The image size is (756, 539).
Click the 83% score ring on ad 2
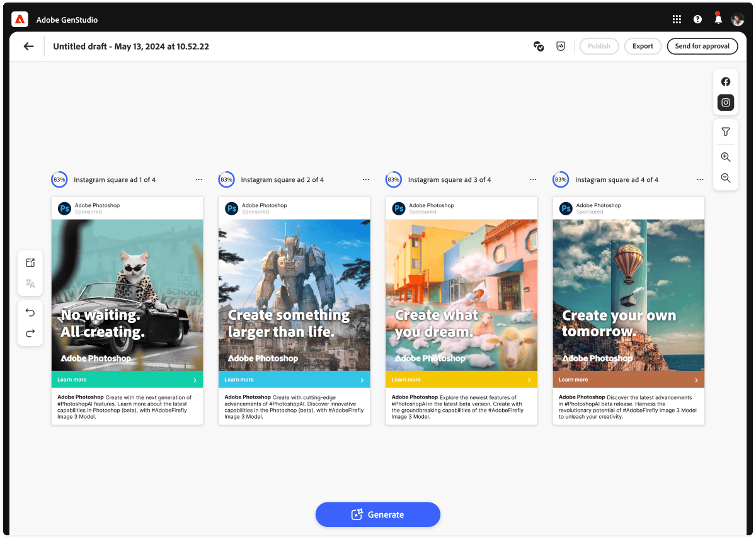tap(226, 179)
